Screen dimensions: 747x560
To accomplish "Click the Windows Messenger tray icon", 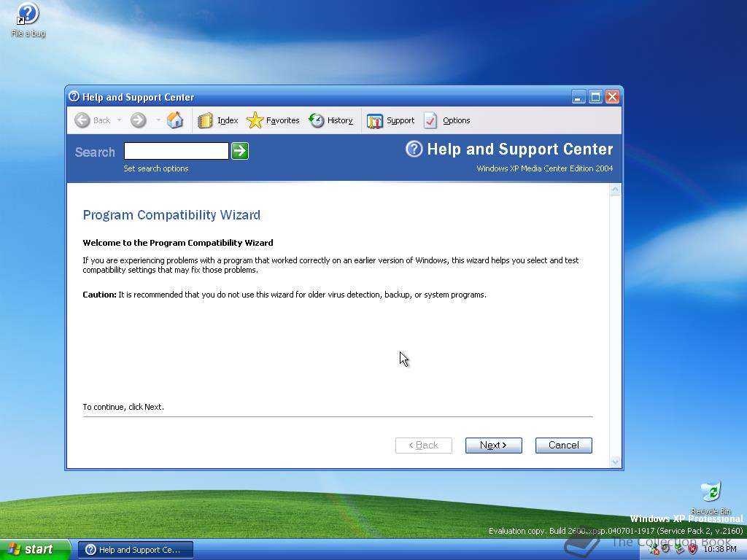I will [x=654, y=550].
